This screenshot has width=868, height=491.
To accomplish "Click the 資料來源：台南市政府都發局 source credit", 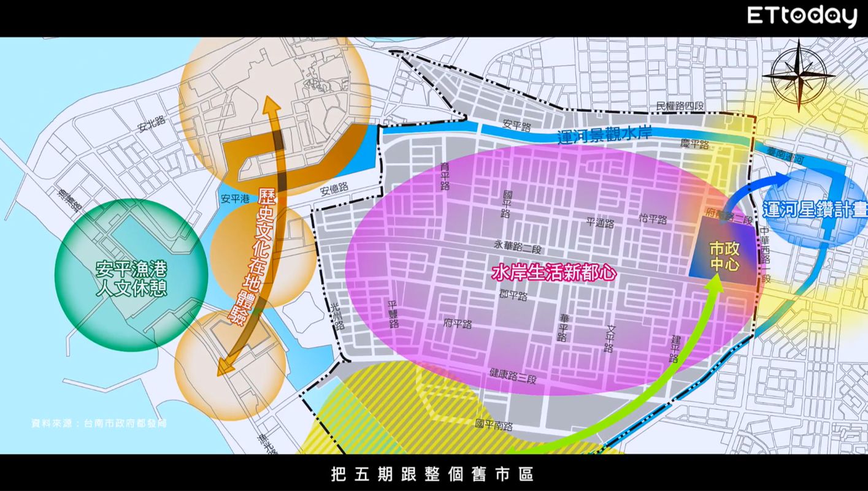I will [99, 423].
